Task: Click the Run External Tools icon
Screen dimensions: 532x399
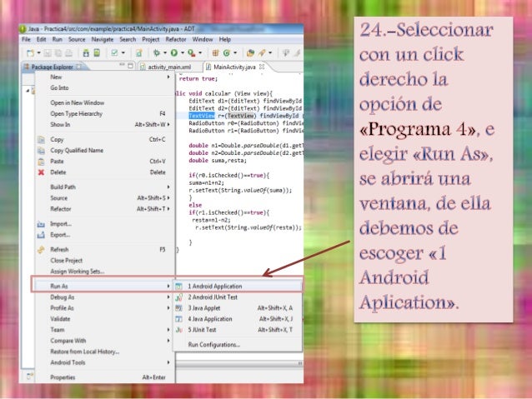Action: (x=192, y=52)
